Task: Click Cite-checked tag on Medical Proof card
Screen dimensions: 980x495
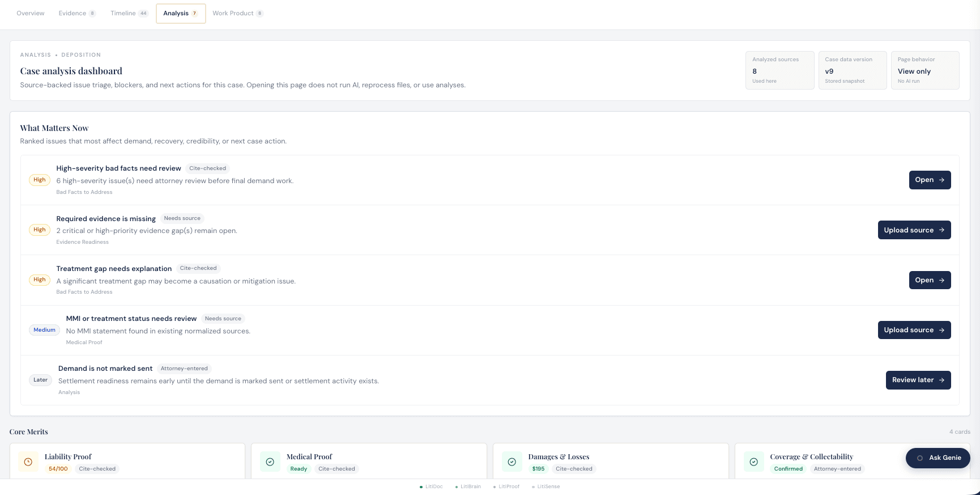Action: tap(336, 469)
